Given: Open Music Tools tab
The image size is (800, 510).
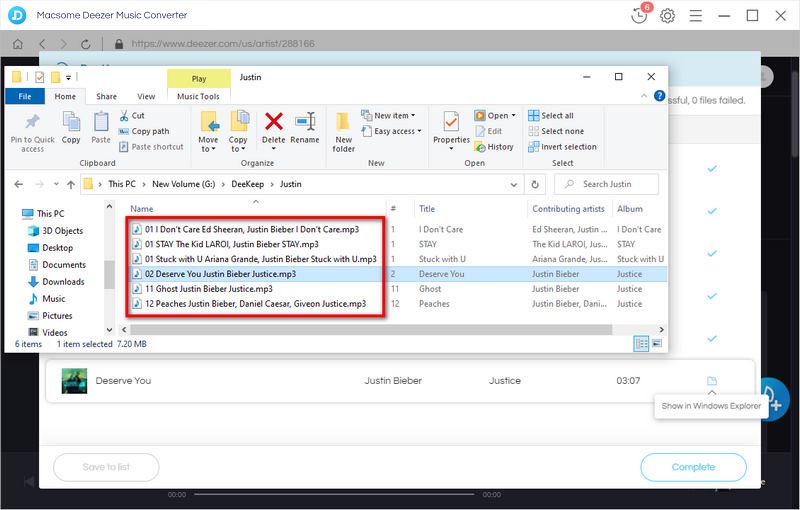Looking at the screenshot, I should 198,96.
